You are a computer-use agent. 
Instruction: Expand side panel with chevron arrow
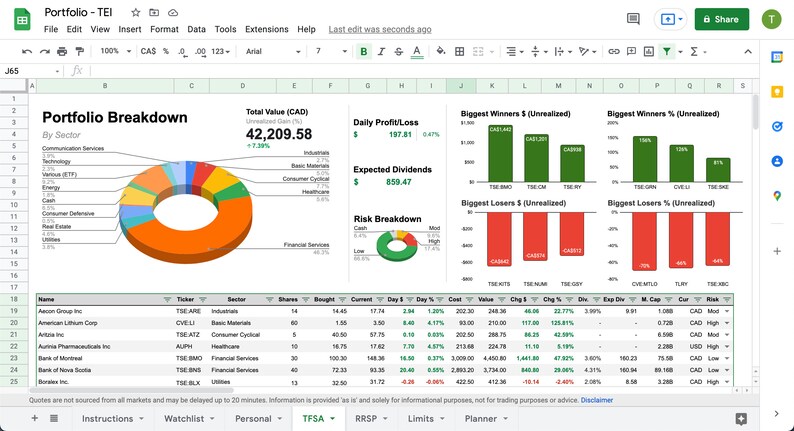click(777, 414)
